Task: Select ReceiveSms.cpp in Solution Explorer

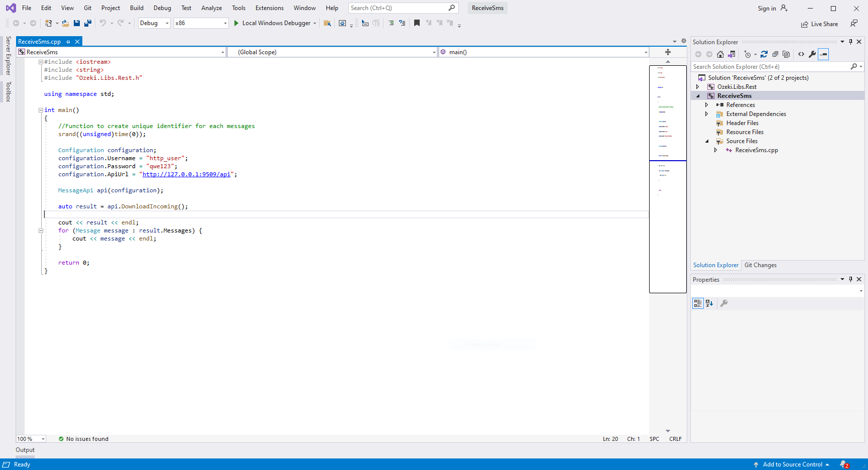Action: click(756, 150)
